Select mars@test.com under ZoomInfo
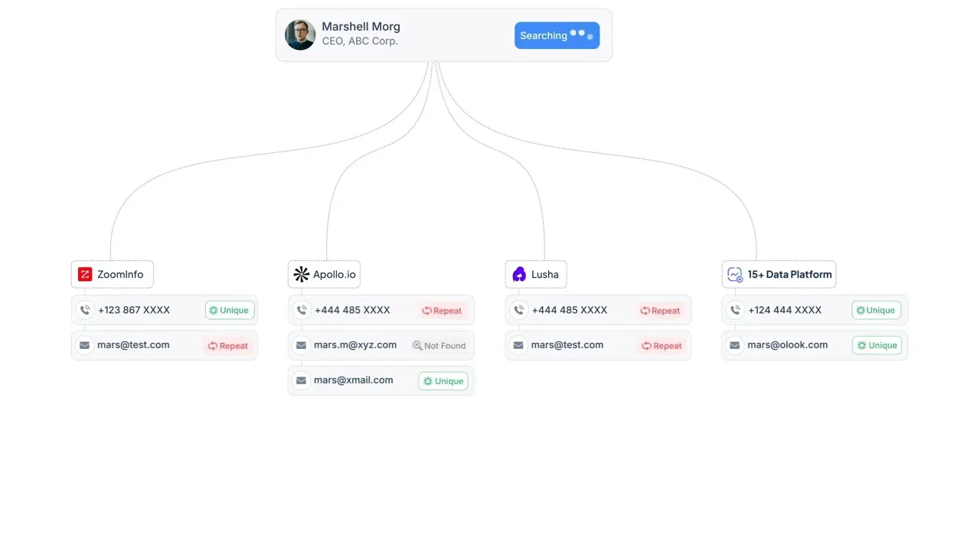Screen dimensions: 980x551 pos(133,345)
